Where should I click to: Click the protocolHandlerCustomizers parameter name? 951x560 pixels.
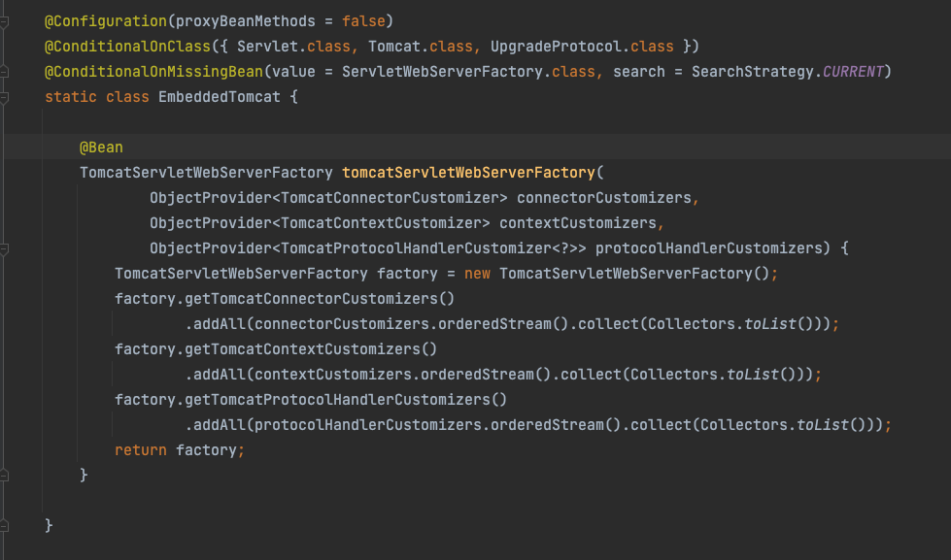coord(709,248)
